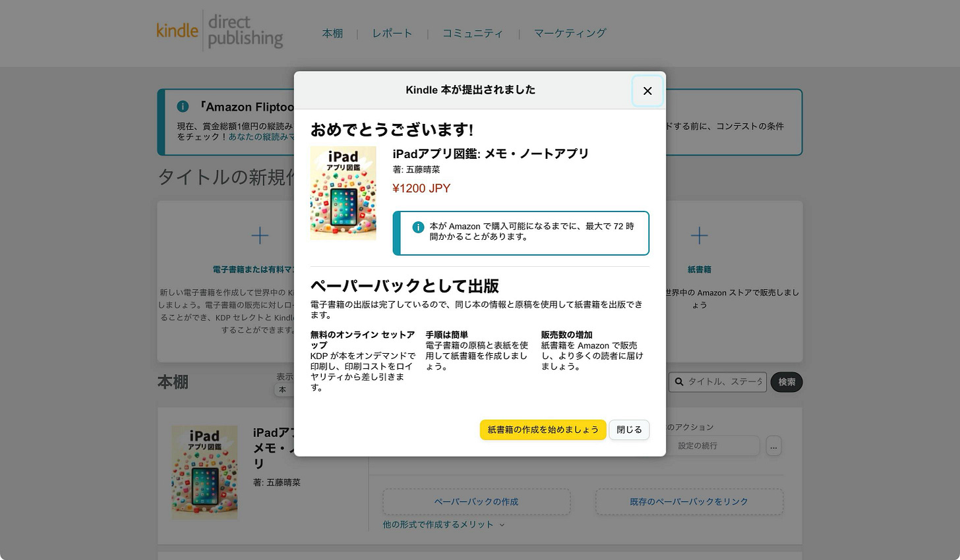
Task: Click the 既存のペーパーバックをリンク button
Action: point(689,502)
